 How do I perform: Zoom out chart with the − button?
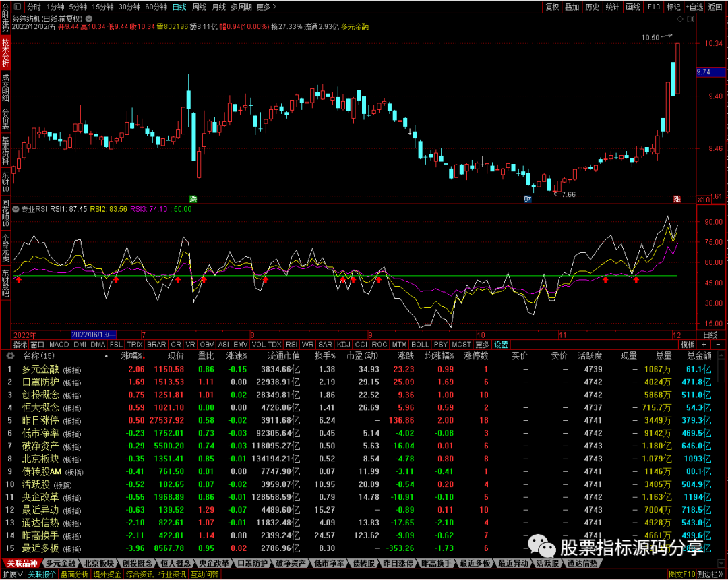[719, 345]
